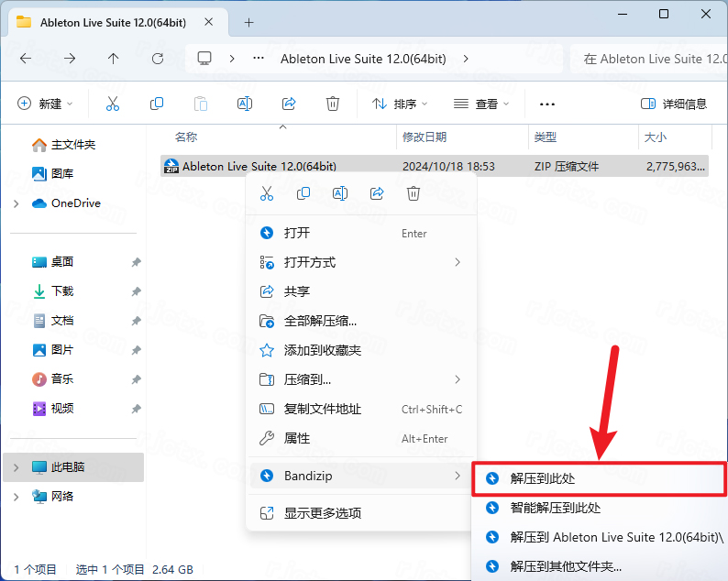Viewport: 728px width, 581px height.
Task: Open a new tab with plus button
Action: 249,22
